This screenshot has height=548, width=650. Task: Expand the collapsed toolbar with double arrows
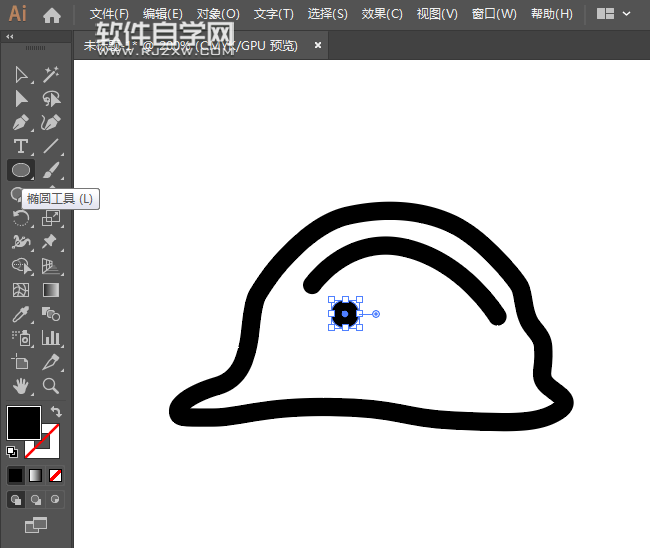pos(10,36)
